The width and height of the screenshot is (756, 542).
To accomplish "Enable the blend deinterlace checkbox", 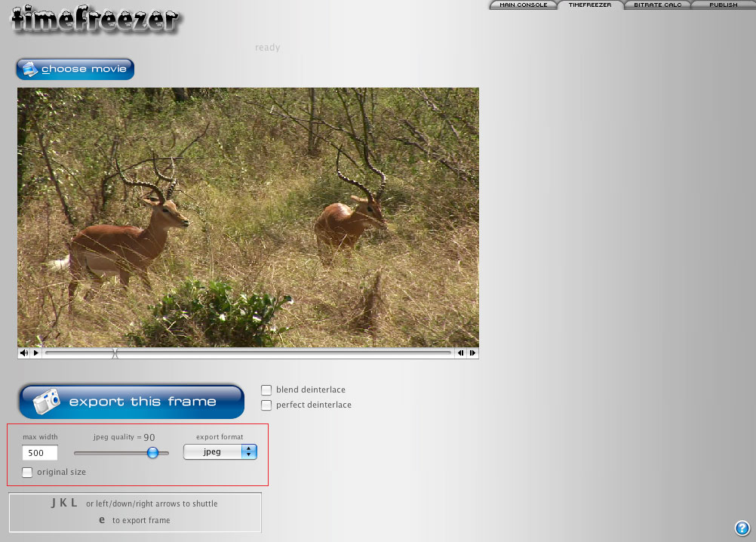I will pos(266,390).
